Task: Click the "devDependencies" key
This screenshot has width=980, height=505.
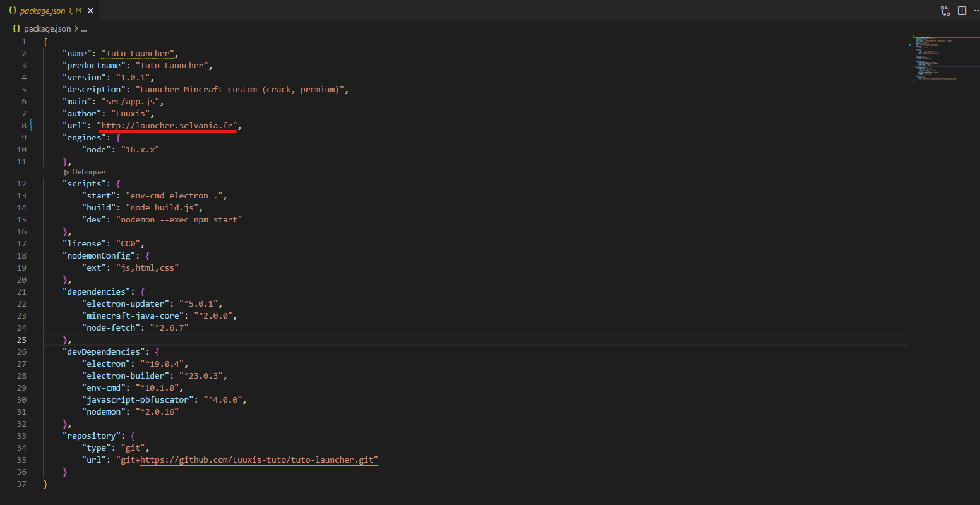Action: [104, 352]
